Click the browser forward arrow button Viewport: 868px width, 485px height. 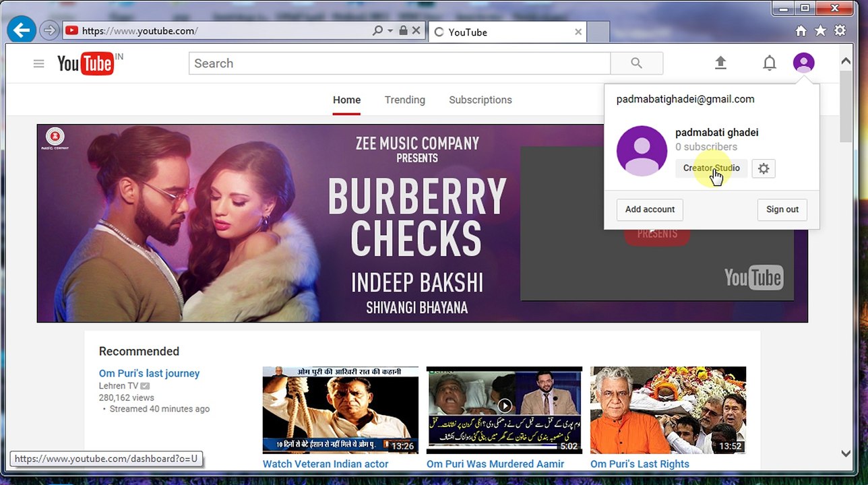(x=49, y=30)
